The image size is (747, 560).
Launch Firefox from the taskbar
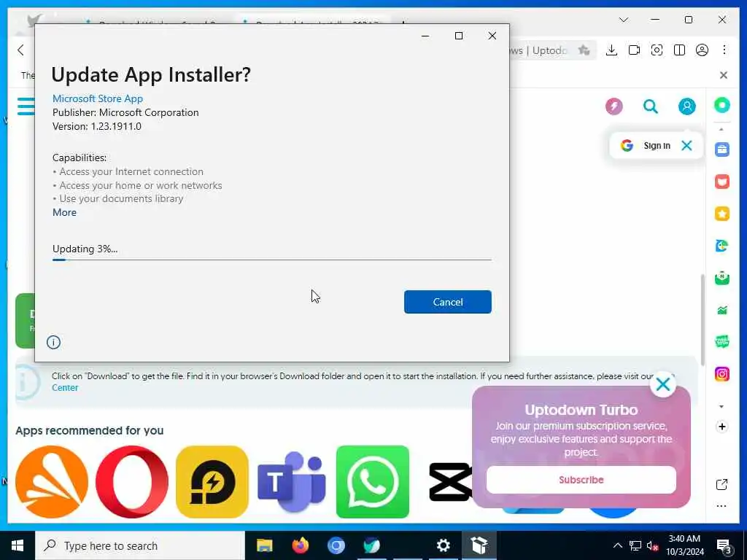300,545
